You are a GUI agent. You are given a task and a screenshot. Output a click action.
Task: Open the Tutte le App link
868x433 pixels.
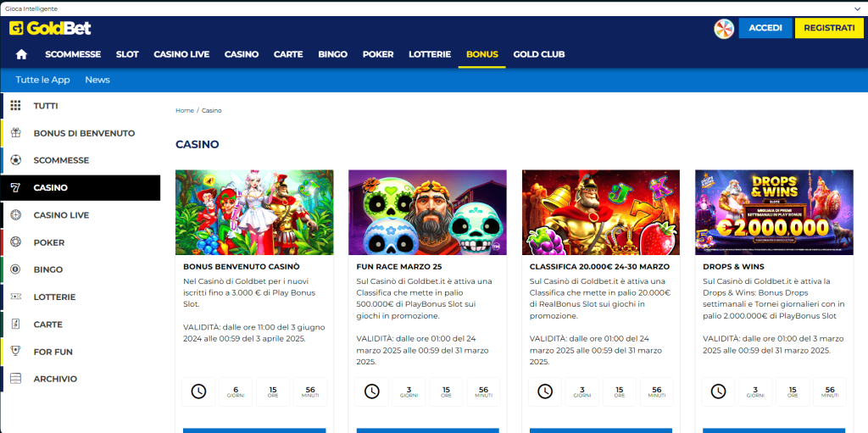pos(42,80)
